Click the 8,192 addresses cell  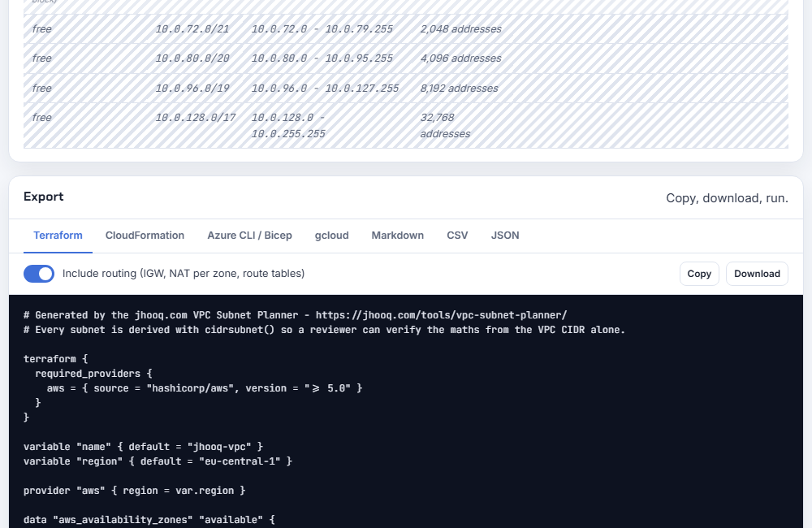click(459, 88)
